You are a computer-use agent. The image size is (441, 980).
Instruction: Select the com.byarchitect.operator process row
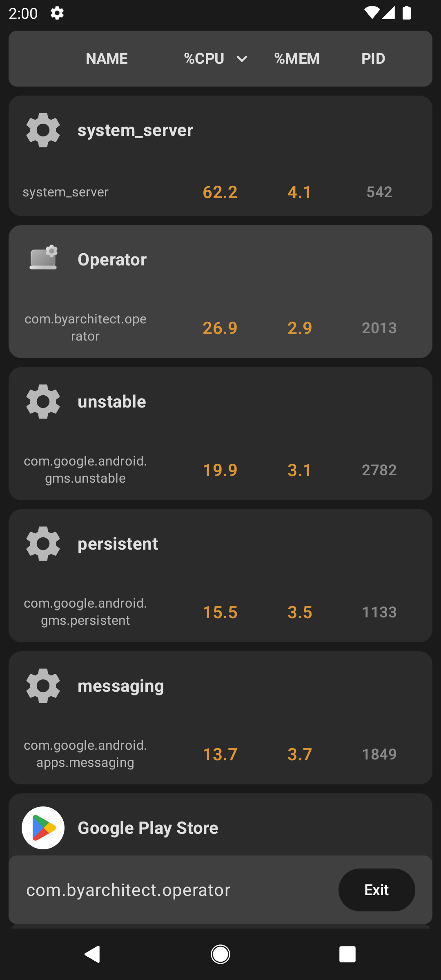220,292
